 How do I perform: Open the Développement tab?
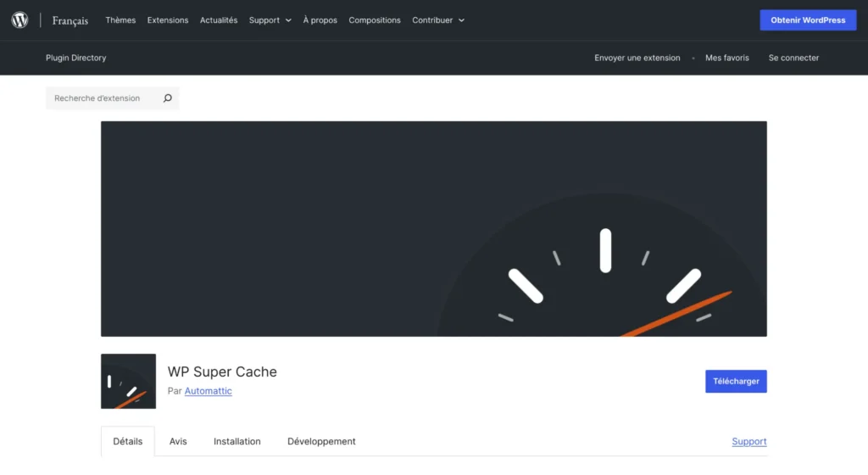(321, 441)
